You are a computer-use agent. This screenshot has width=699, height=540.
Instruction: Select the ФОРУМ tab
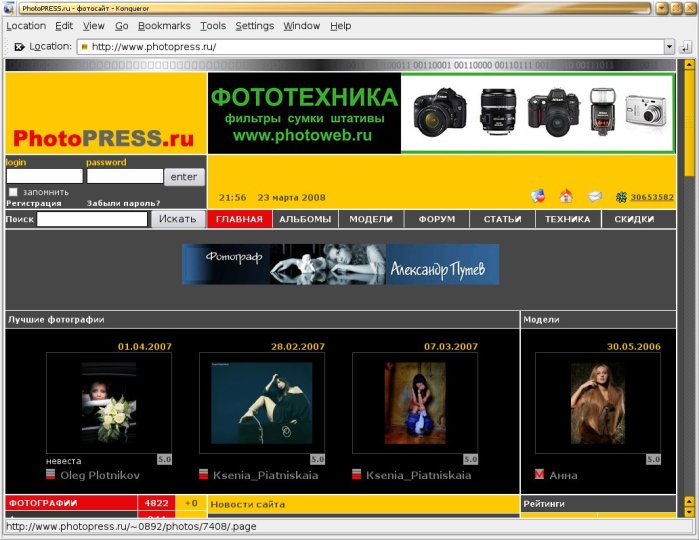[437, 219]
